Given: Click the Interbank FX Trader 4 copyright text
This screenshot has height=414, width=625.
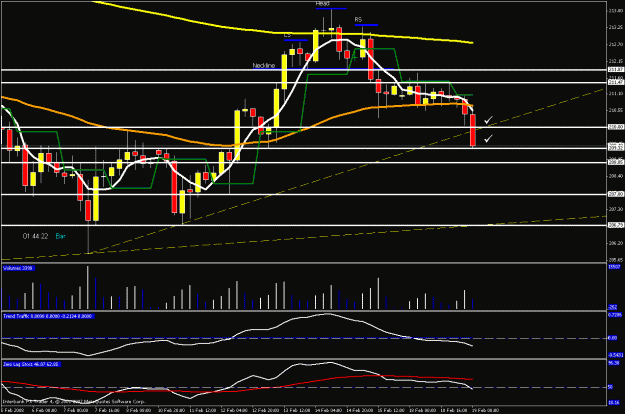Looking at the screenshot, I should point(74,402).
